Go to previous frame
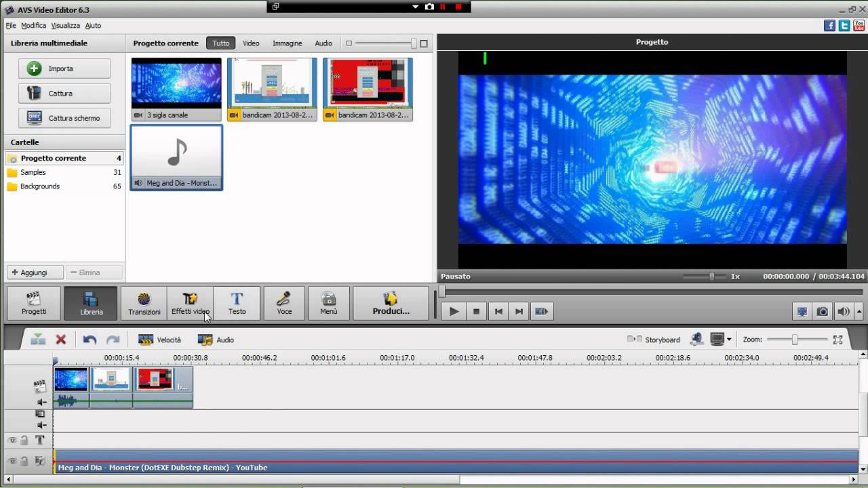Image resolution: width=868 pixels, height=488 pixels. 498,311
